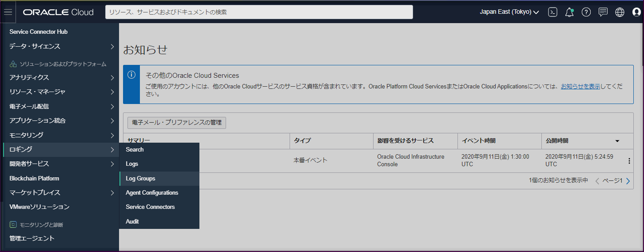Open the three-dot actions menu for the announcement row
Screen dimensions: 644x252
click(629, 161)
